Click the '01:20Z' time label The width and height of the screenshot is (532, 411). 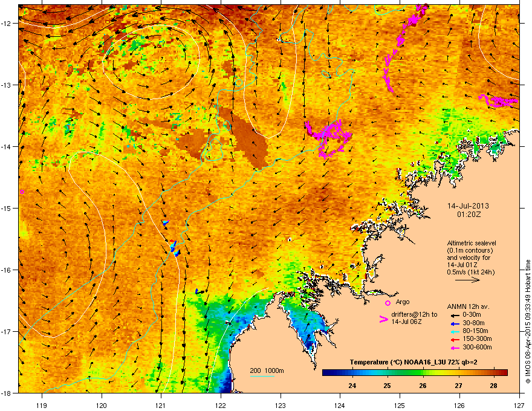469,215
